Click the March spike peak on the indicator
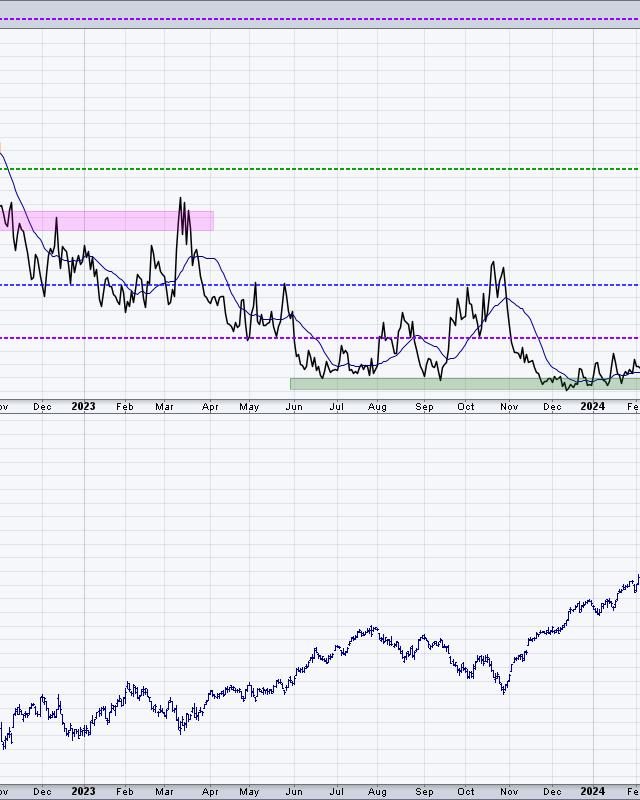This screenshot has width=640, height=800. (x=181, y=199)
